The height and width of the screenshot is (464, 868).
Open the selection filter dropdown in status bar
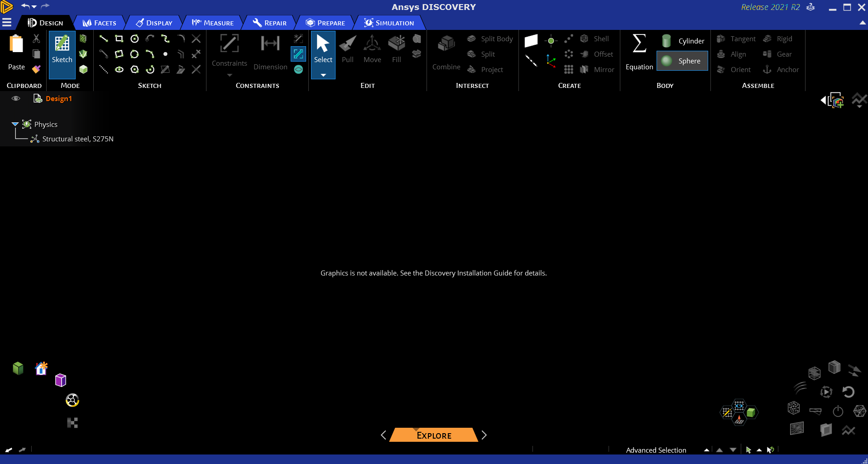759,450
